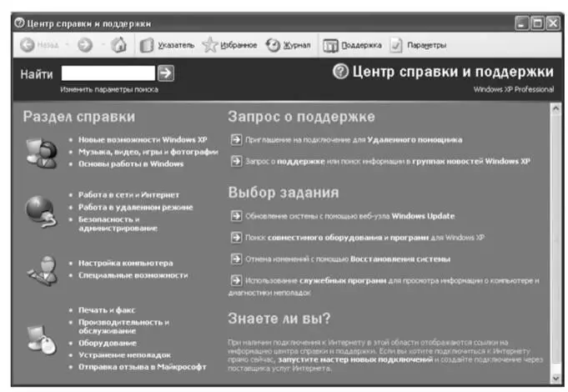568x392 pixels.
Task: Open Новые возможности Windows XP topic
Action: pyautogui.click(x=143, y=140)
